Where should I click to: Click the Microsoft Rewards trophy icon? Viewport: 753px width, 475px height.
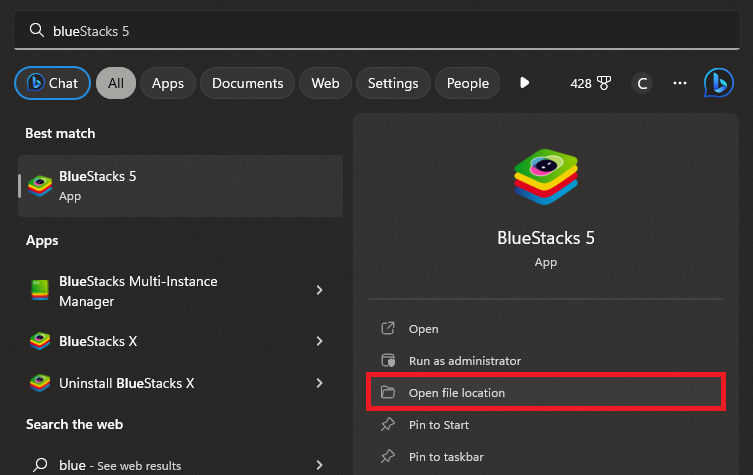pyautogui.click(x=603, y=83)
